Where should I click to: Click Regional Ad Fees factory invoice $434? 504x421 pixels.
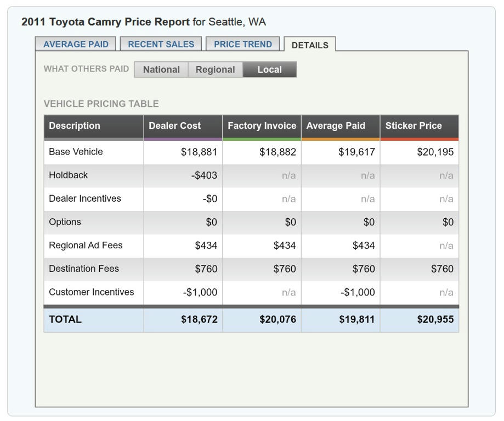click(x=285, y=246)
